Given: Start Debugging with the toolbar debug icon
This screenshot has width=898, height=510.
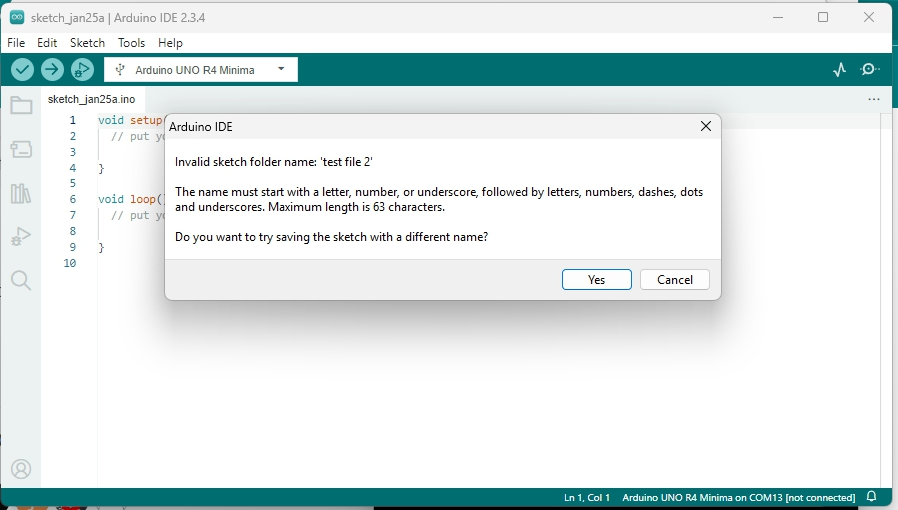Looking at the screenshot, I should 82,70.
